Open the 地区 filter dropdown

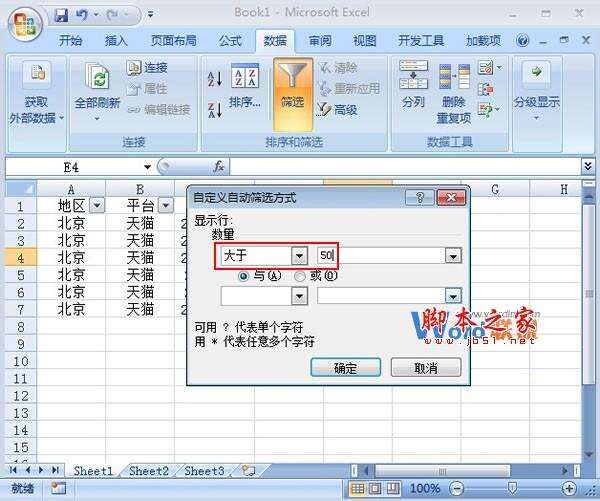[x=97, y=206]
